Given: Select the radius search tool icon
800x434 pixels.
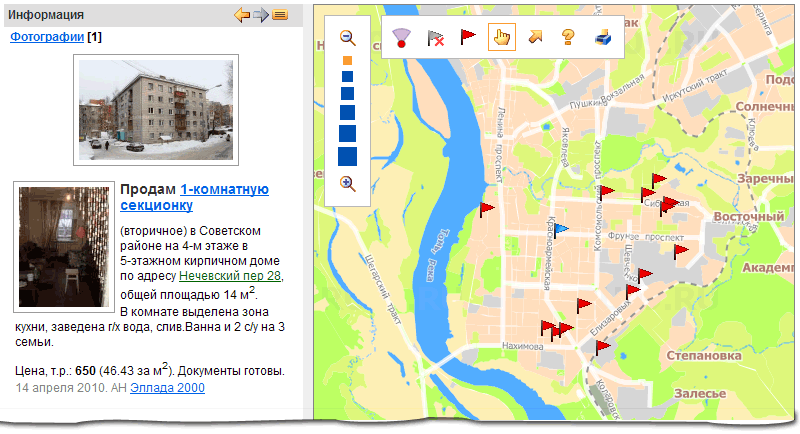Looking at the screenshot, I should (x=402, y=38).
